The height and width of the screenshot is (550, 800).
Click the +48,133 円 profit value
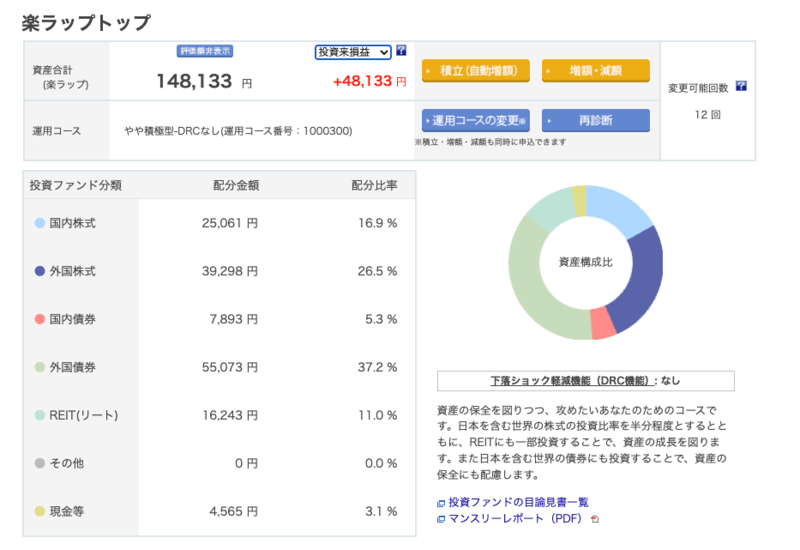tap(369, 81)
